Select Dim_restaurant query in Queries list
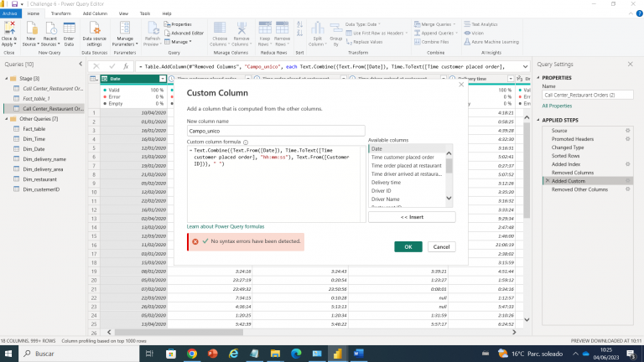 [41, 179]
